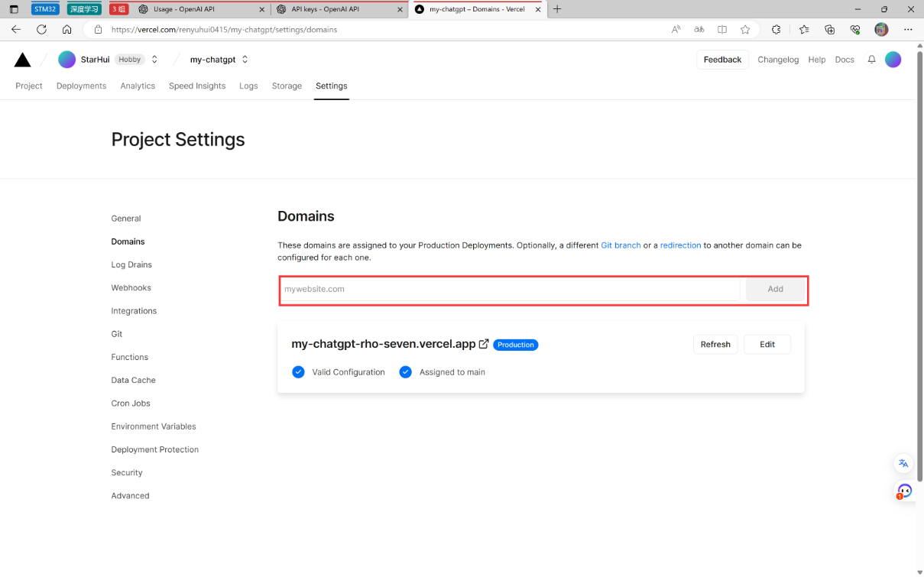This screenshot has height=577, width=924.
Task: Click the Valid Configuration check icon
Action: [x=298, y=372]
